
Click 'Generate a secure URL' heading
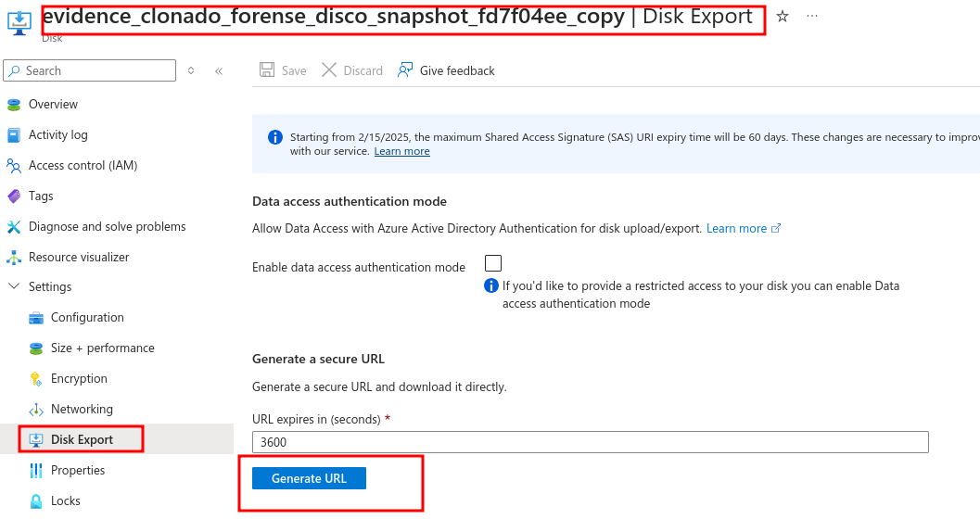(x=318, y=359)
